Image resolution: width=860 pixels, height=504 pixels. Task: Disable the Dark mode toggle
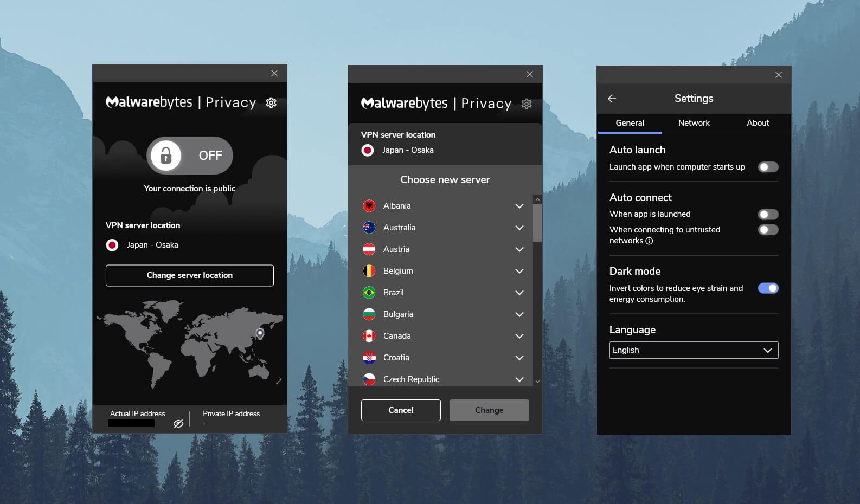click(768, 288)
